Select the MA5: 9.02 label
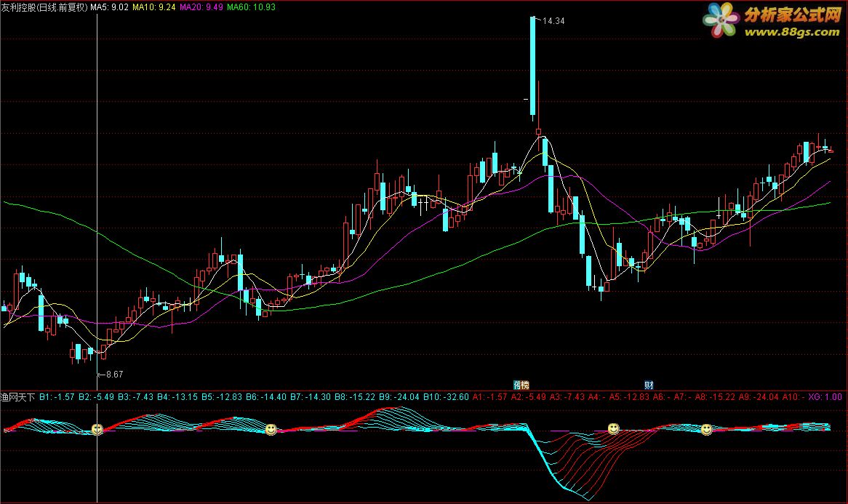 click(109, 7)
